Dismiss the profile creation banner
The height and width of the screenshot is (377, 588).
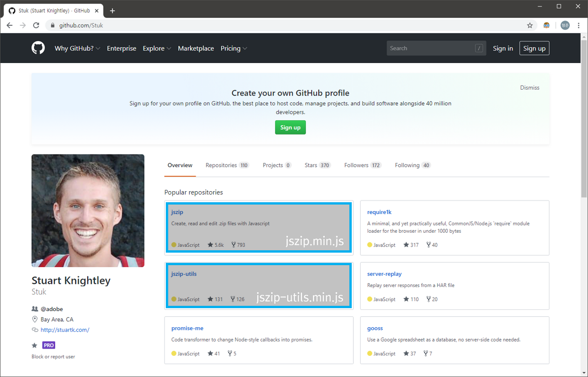click(530, 87)
